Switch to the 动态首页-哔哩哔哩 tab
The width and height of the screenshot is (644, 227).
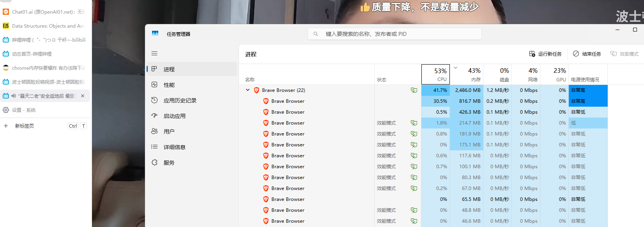45,54
